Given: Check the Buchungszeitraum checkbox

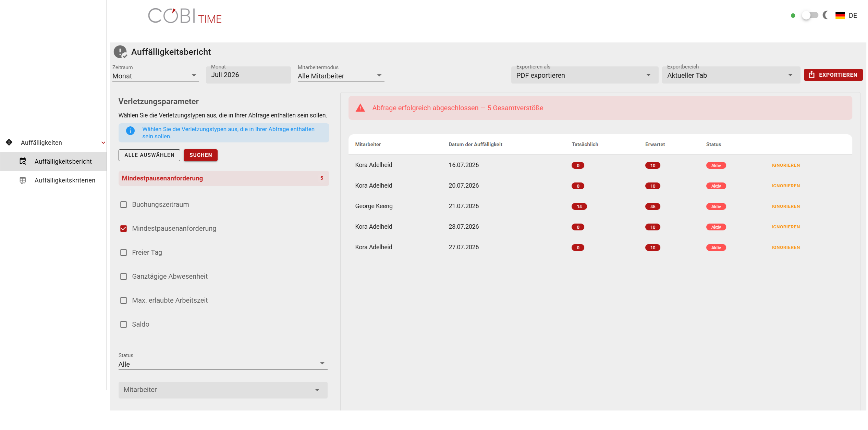Looking at the screenshot, I should tap(123, 204).
